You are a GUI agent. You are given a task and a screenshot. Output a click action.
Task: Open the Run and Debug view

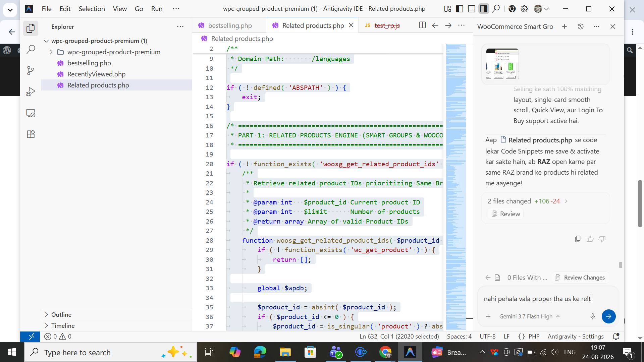click(x=31, y=92)
